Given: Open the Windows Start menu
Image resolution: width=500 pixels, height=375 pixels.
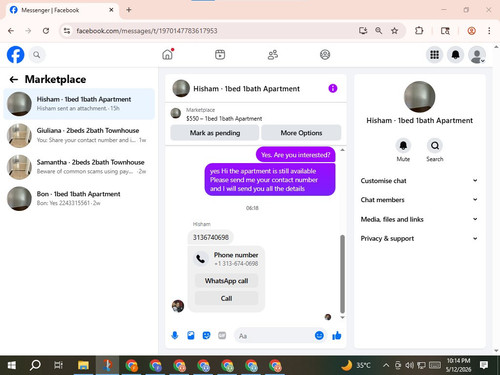Looking at the screenshot, I should click(12, 365).
